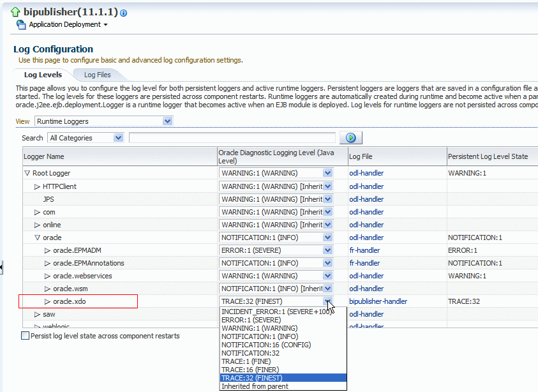Image resolution: width=538 pixels, height=392 pixels.
Task: Open odl-handler link in Root Logger row
Action: [366, 173]
